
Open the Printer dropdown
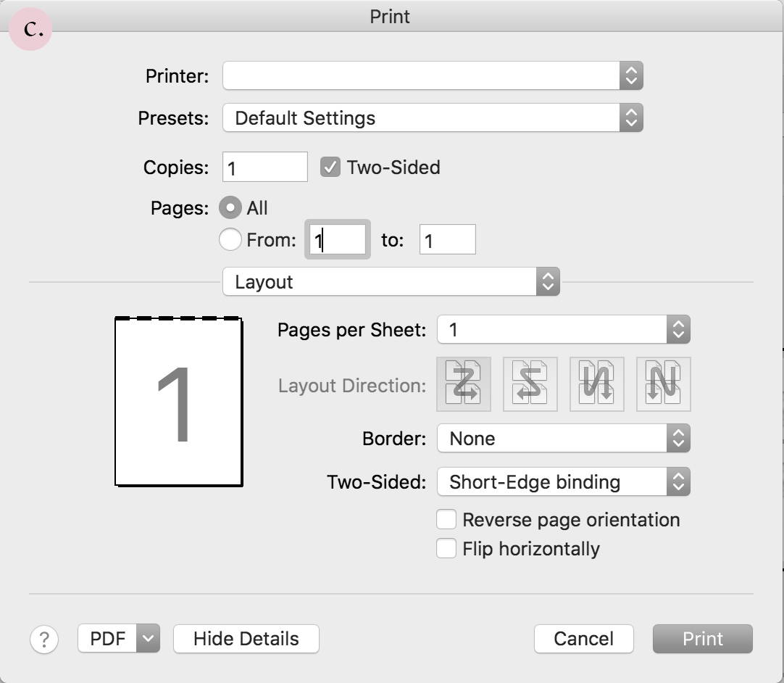pyautogui.click(x=433, y=75)
